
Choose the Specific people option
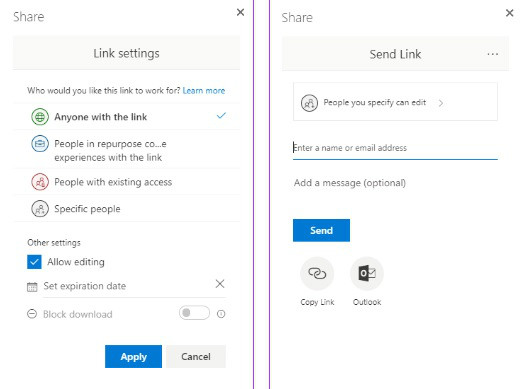click(x=127, y=209)
